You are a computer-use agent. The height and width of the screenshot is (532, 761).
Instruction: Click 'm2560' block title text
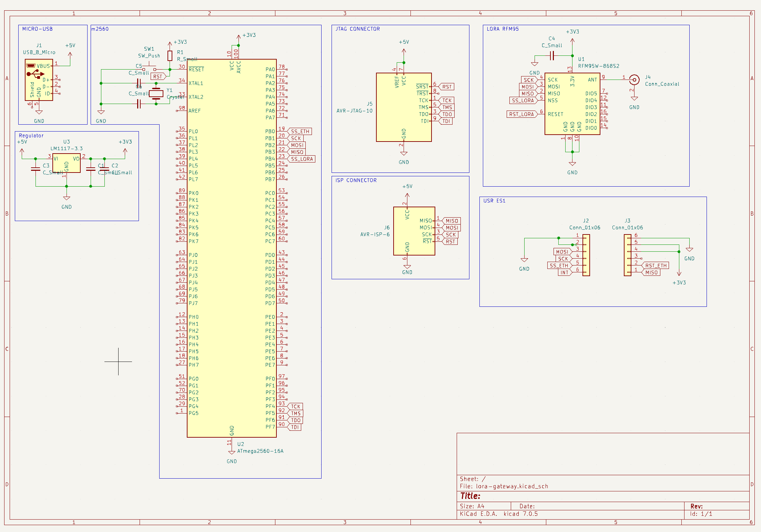100,29
